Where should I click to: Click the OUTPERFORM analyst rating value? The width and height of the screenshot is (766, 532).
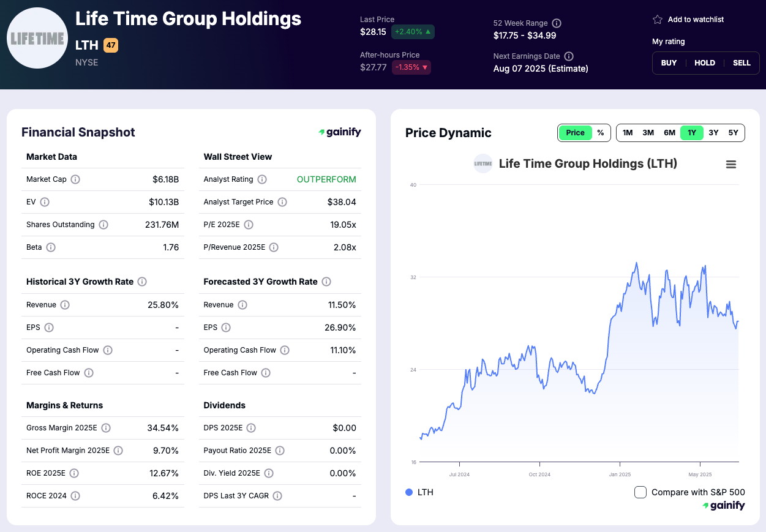[x=326, y=179]
